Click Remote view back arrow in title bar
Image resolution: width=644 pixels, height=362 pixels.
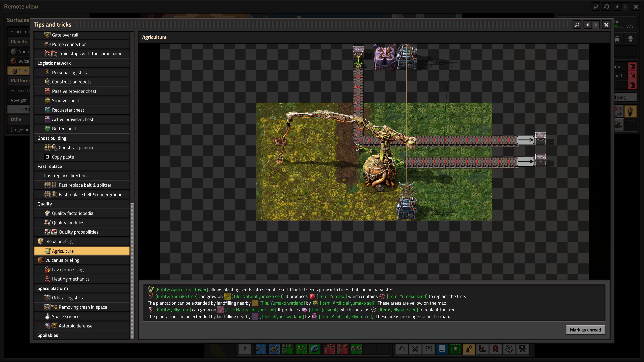pos(617,7)
